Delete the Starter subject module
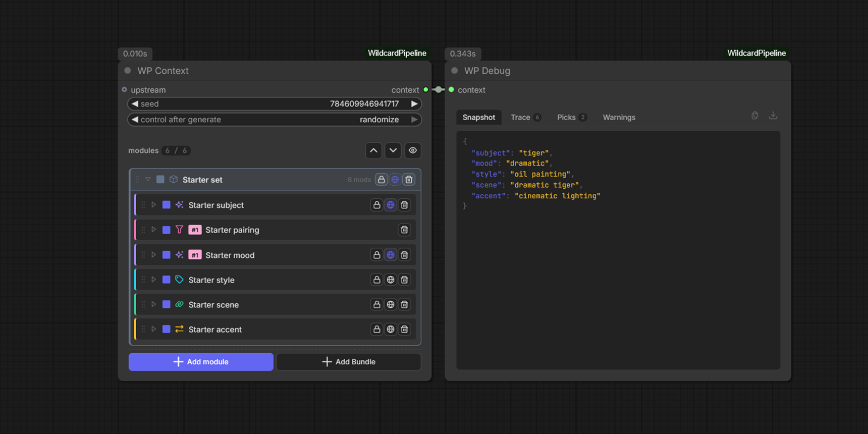Viewport: 868px width, 434px height. tap(404, 205)
